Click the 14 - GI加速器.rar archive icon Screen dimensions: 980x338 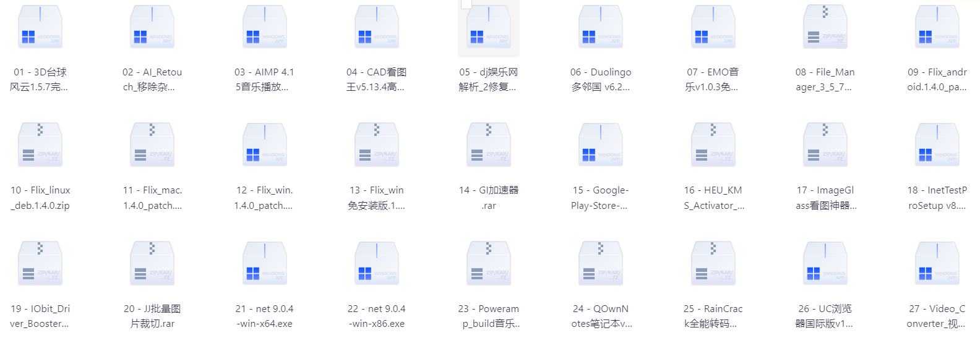pos(489,146)
